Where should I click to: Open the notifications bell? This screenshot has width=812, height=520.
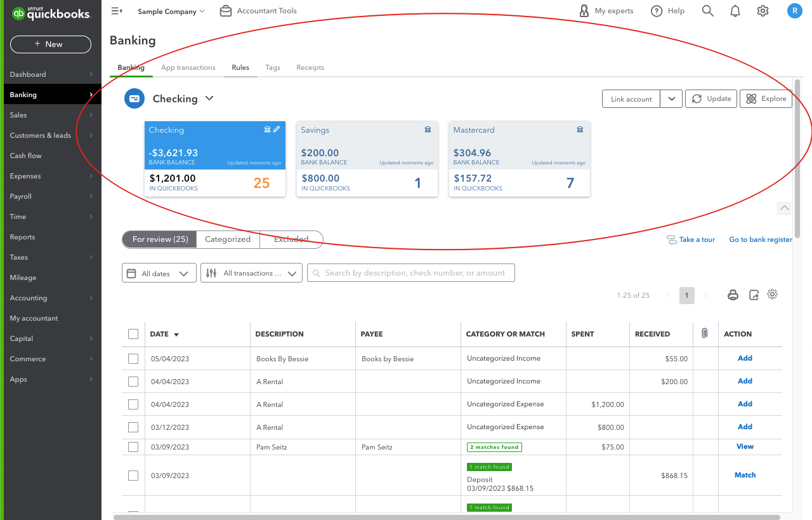tap(735, 11)
